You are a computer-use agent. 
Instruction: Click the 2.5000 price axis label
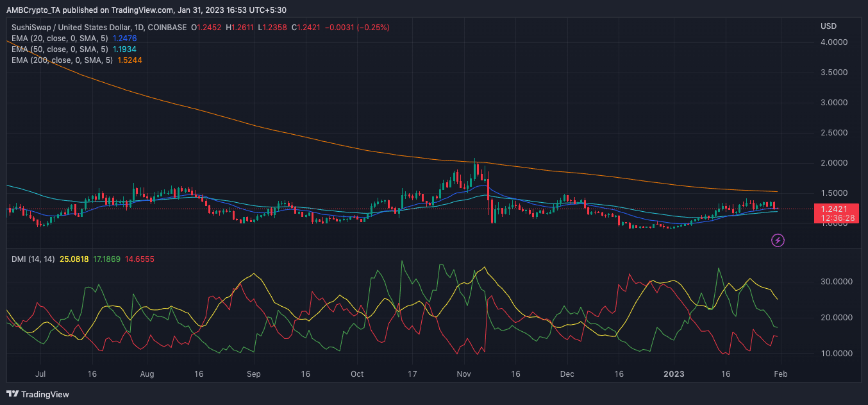click(x=835, y=133)
